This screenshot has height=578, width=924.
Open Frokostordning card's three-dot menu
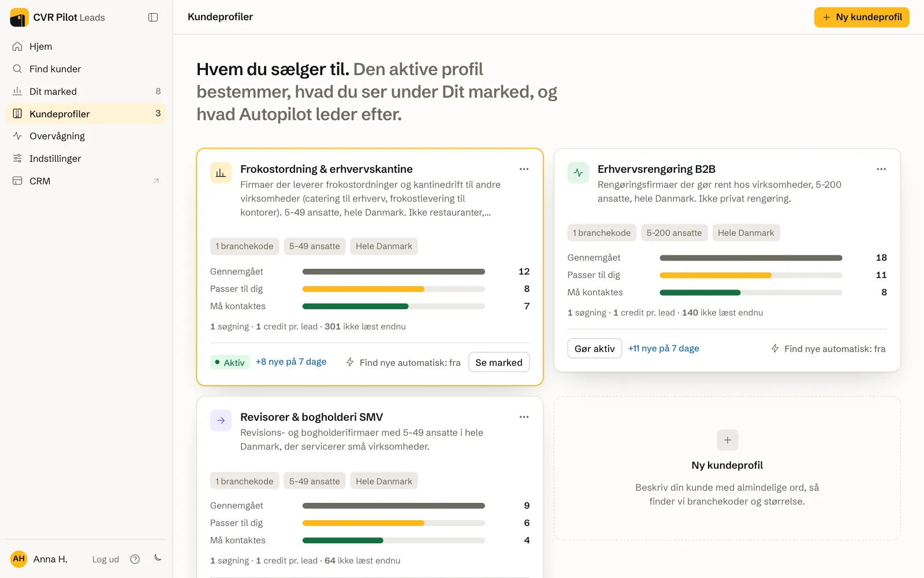pyautogui.click(x=524, y=169)
